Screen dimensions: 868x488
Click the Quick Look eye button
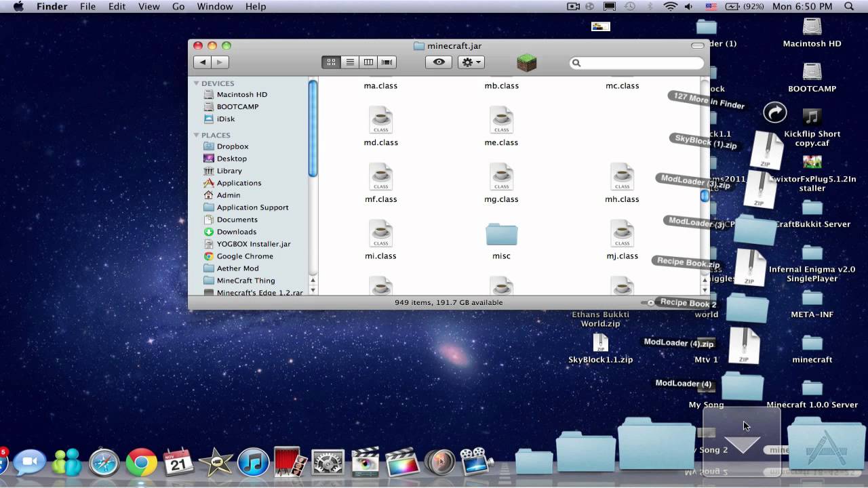pos(439,62)
